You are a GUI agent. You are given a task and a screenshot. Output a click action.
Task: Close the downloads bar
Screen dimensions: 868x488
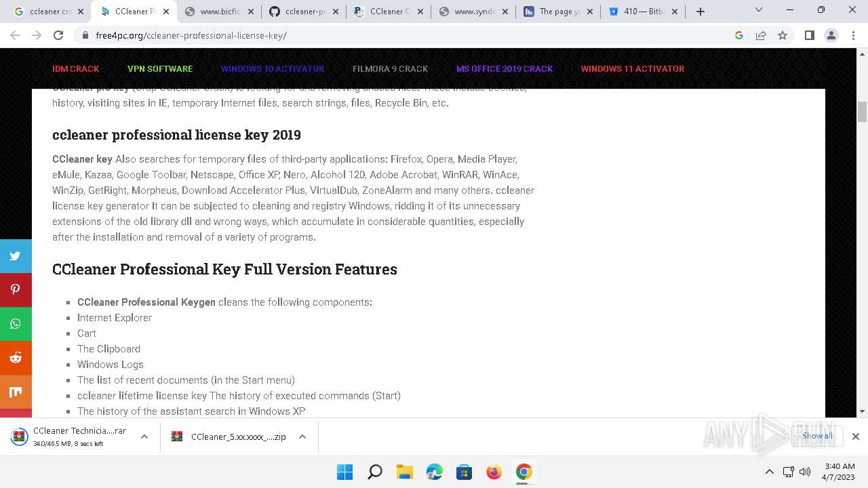(x=856, y=436)
